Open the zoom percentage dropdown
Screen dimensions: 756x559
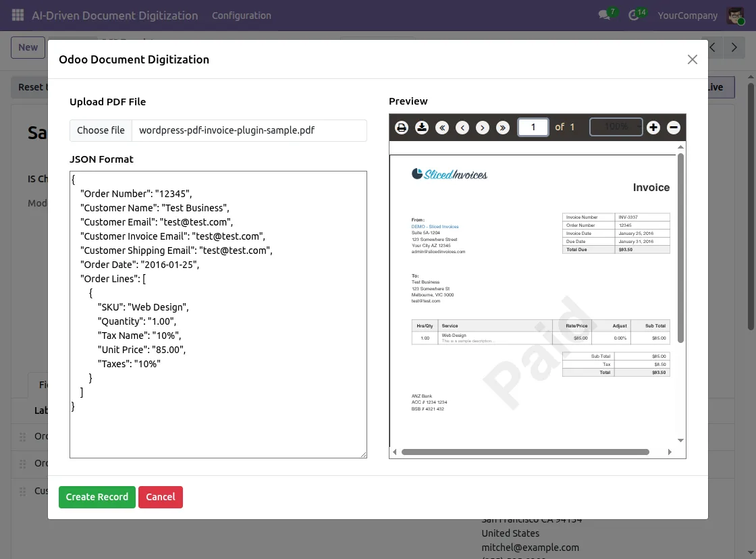pyautogui.click(x=616, y=127)
